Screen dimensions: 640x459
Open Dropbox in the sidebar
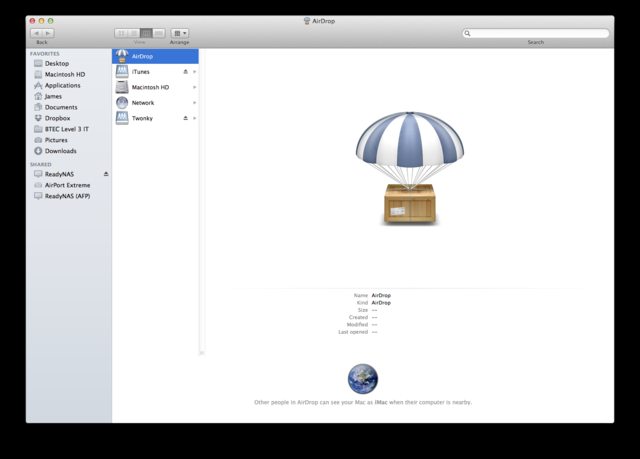pyautogui.click(x=69, y=118)
